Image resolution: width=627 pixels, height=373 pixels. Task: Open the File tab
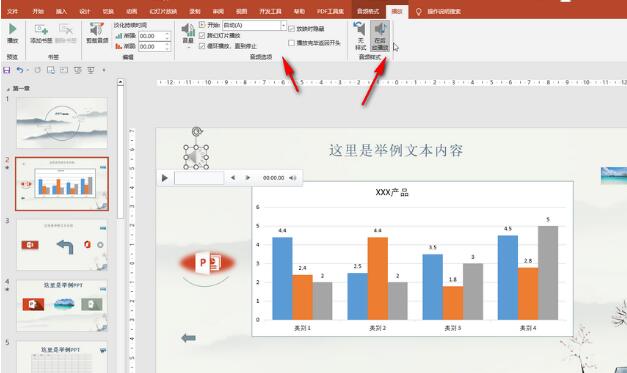[12, 11]
